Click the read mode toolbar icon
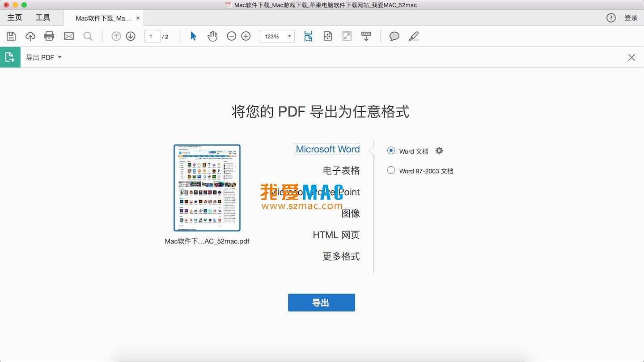 click(x=366, y=36)
